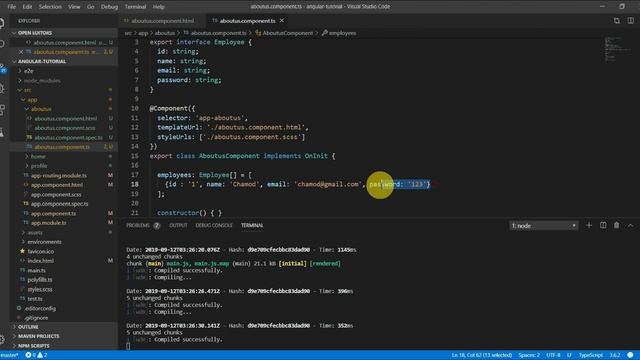The image size is (640, 360).
Task: Open the View menu
Action: pyautogui.click(x=74, y=7)
